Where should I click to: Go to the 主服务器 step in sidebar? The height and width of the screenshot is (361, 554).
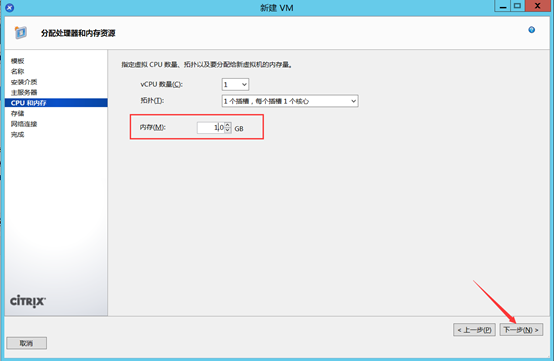[x=24, y=93]
